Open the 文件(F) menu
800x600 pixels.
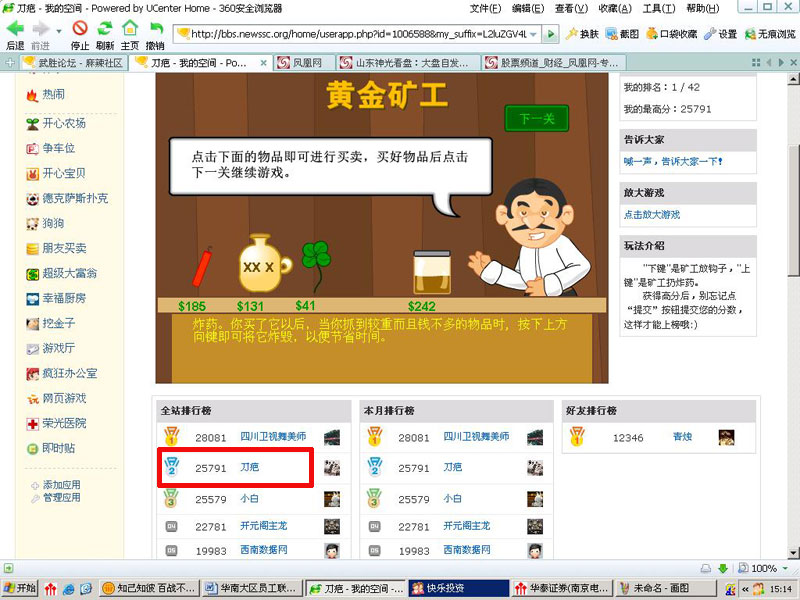pyautogui.click(x=485, y=8)
